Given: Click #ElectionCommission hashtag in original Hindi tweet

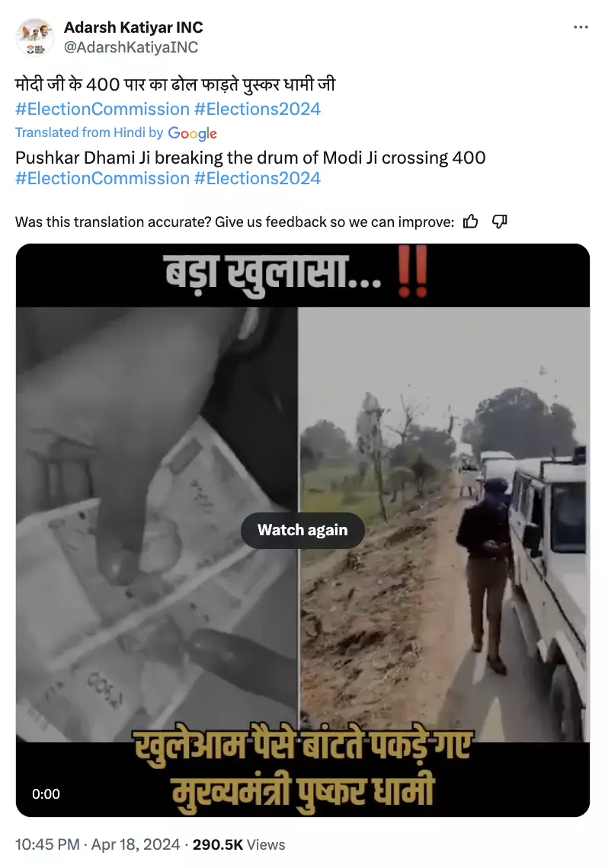Looking at the screenshot, I should click(103, 109).
